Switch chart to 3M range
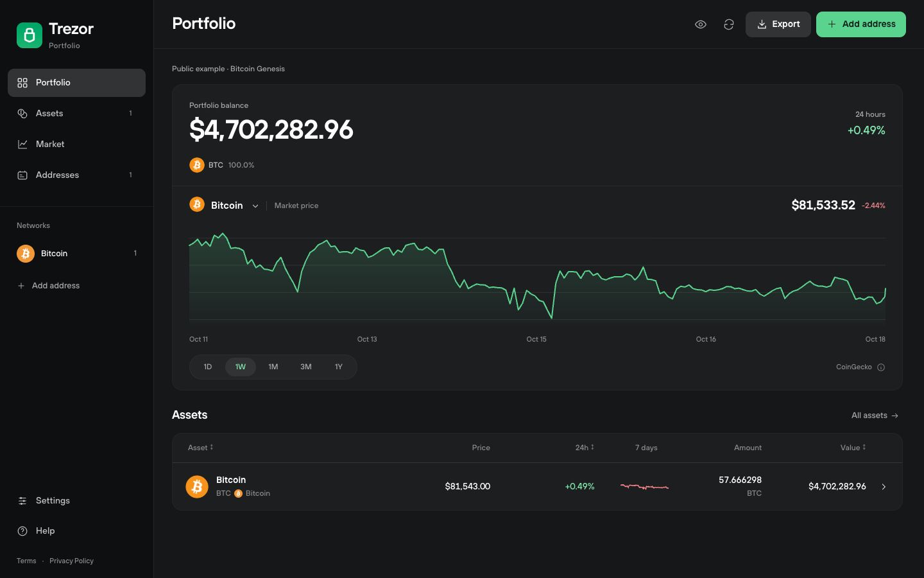Viewport: 924px width, 578px height. [306, 367]
